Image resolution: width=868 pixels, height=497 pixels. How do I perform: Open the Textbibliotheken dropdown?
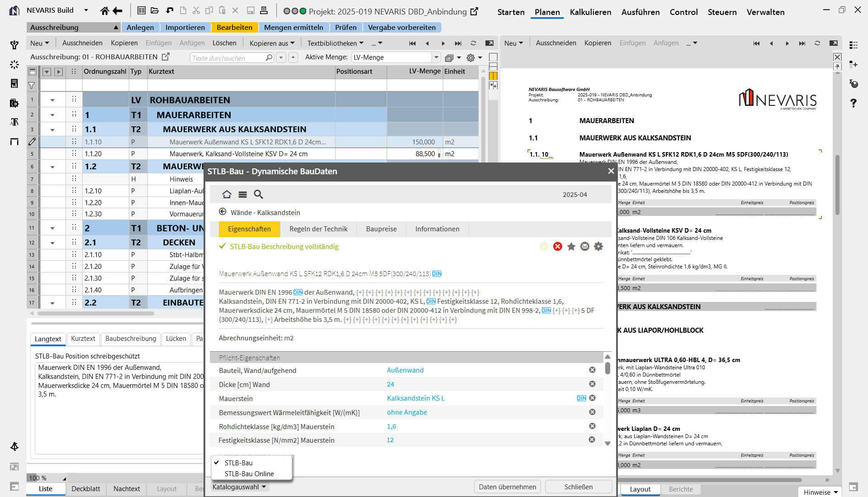tap(335, 43)
